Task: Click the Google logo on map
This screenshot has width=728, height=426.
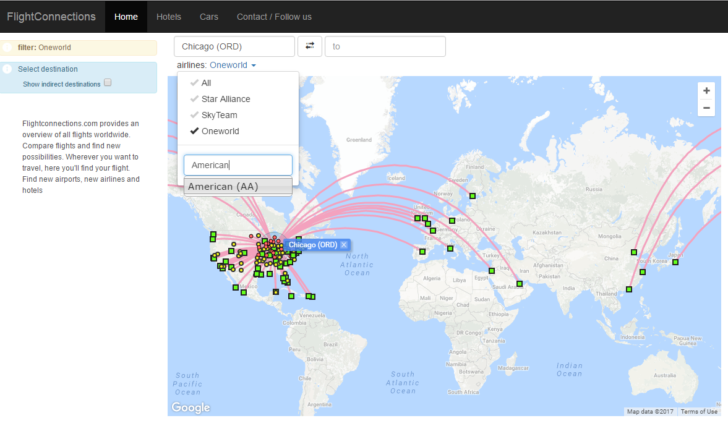Action: tap(190, 407)
